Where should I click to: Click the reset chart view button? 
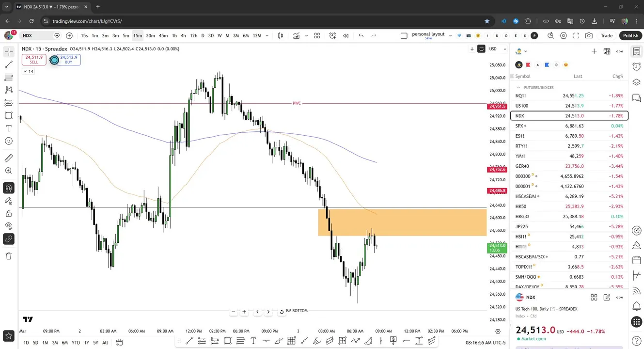[x=281, y=312]
